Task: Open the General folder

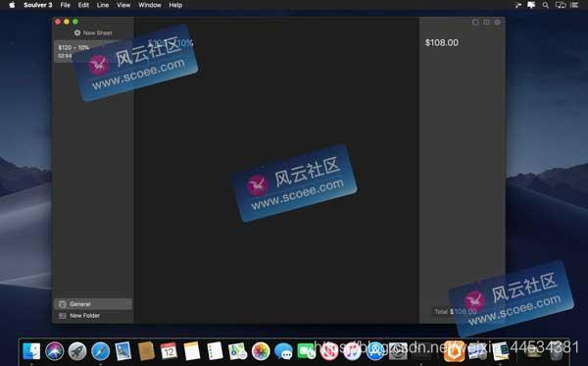Action: coord(93,304)
